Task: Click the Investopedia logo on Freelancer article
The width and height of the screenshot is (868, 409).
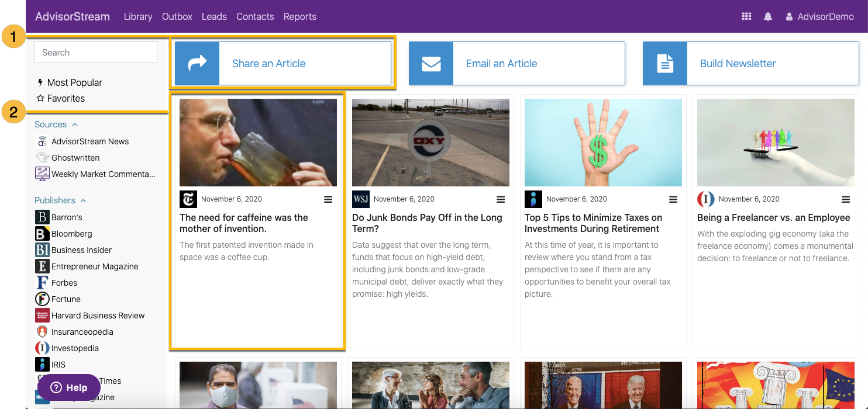Action: [x=706, y=199]
